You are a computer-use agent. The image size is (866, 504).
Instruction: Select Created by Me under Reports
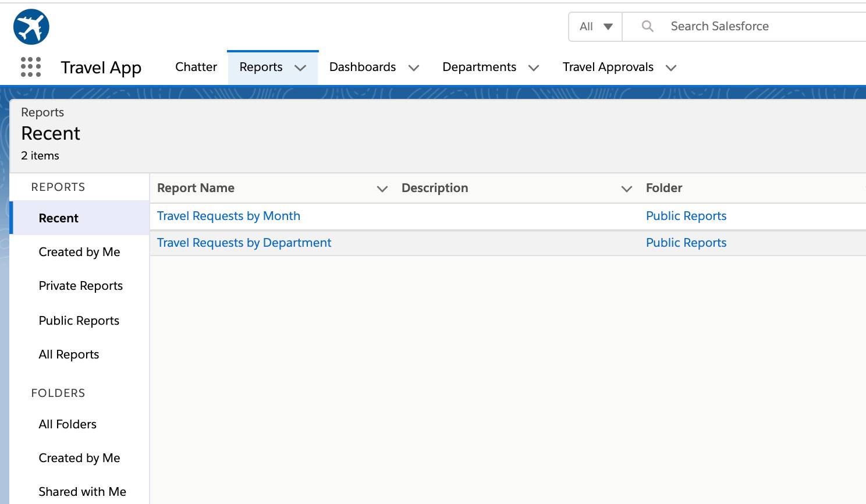click(x=79, y=252)
